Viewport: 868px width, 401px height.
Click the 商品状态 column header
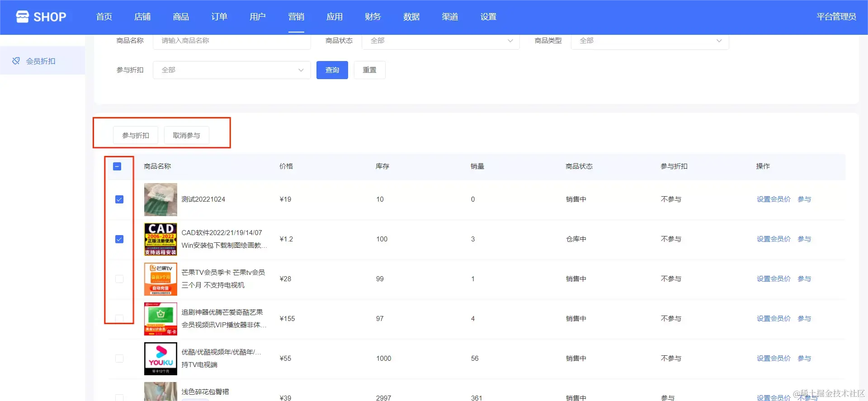point(579,166)
